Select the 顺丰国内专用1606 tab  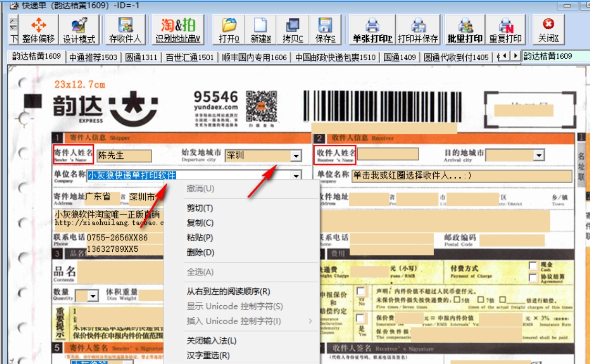coord(254,57)
